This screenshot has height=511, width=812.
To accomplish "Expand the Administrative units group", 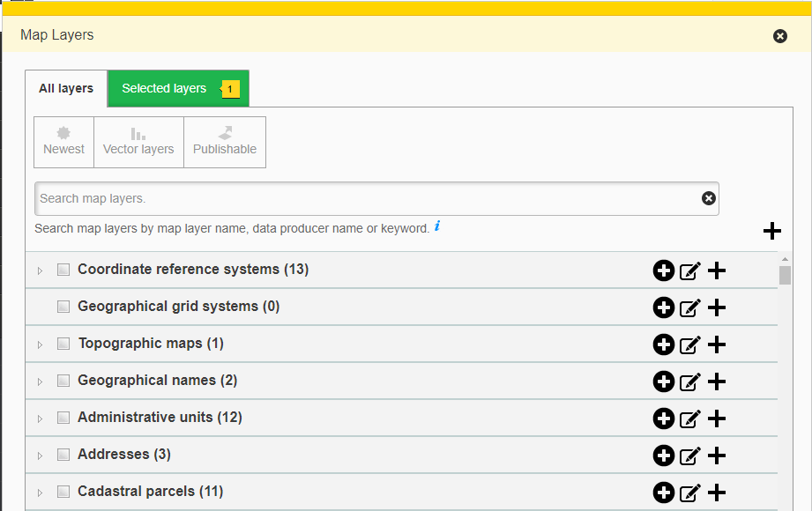I will pyautogui.click(x=40, y=418).
